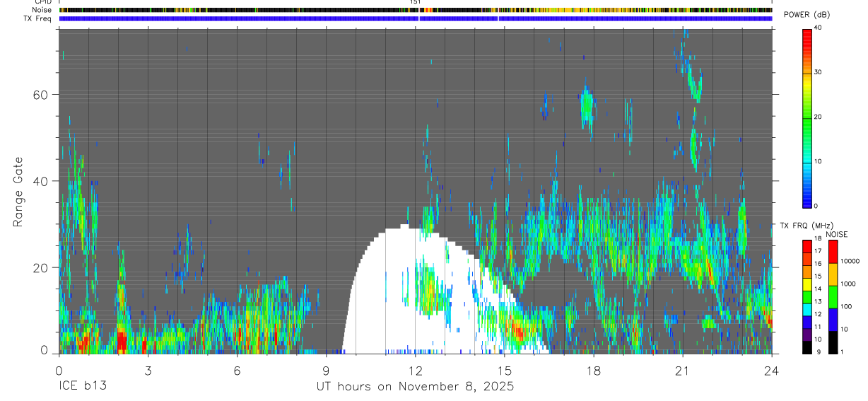The height and width of the screenshot is (401, 868).
Task: Click the NOISE legend title
Action: [x=836, y=234]
